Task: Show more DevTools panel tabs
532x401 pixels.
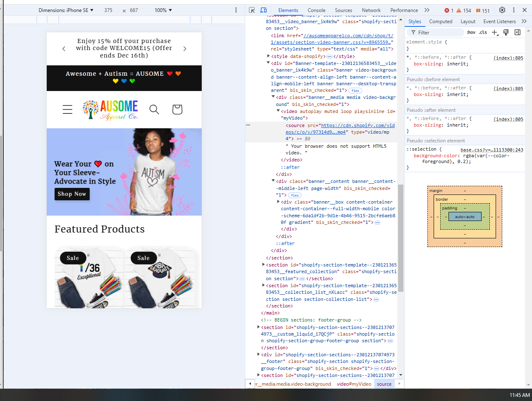Action: (x=427, y=10)
